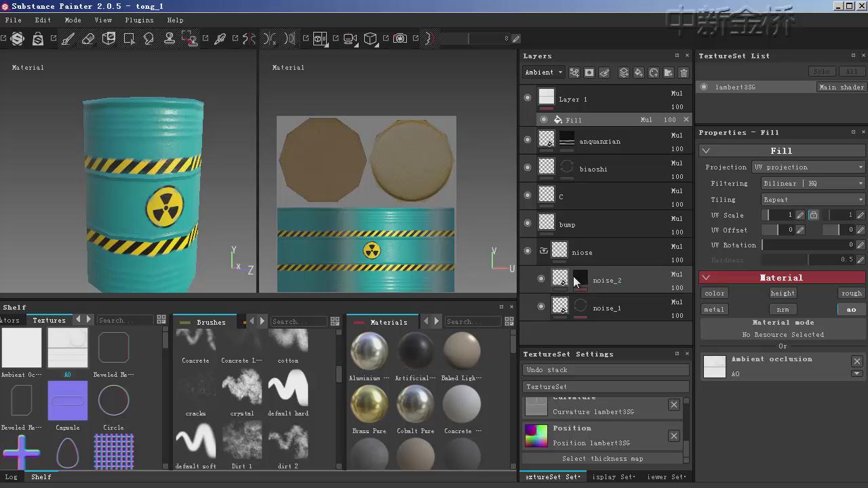Viewport: 868px width, 488px height.
Task: Click the UV Rotation slider
Action: [x=808, y=245]
